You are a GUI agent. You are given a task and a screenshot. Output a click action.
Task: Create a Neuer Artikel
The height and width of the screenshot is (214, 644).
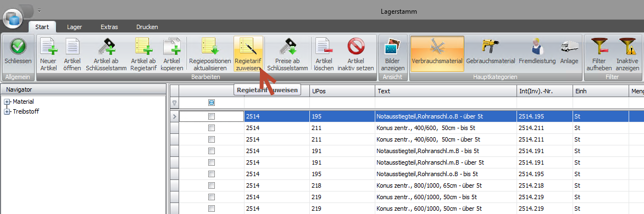coord(48,54)
